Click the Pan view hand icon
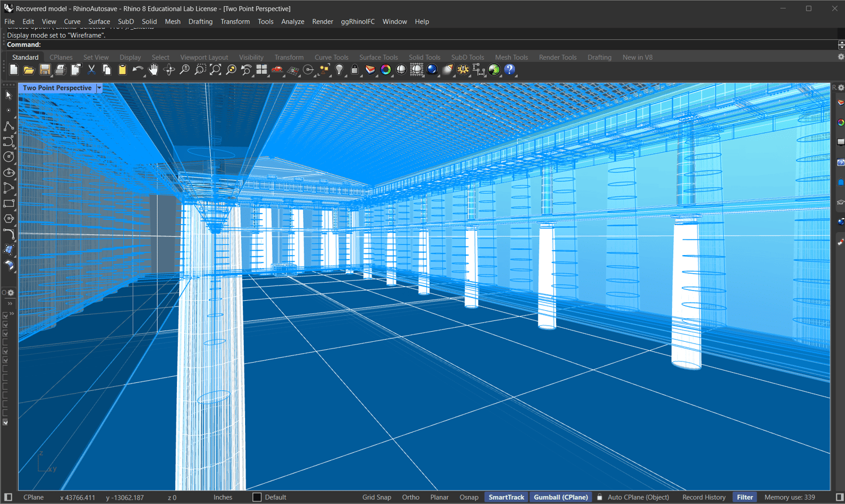845x504 pixels. pos(153,70)
